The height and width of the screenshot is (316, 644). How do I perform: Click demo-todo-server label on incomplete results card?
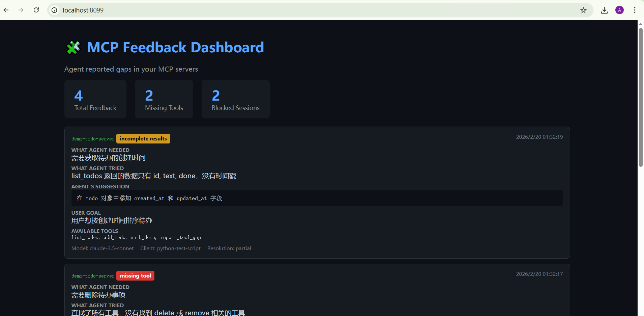click(x=93, y=139)
